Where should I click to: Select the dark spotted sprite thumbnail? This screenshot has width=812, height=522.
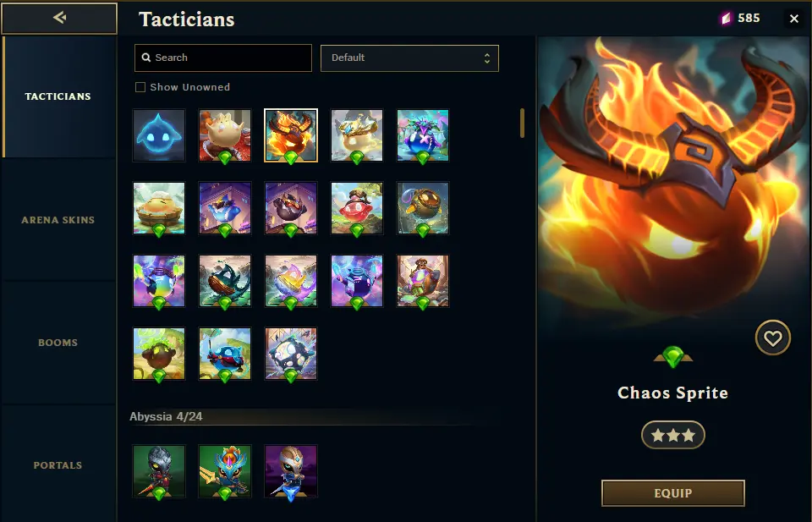pyautogui.click(x=291, y=354)
